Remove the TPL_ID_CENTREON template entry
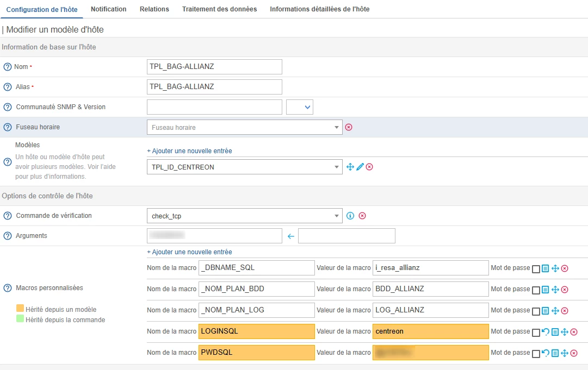This screenshot has height=370, width=588. [369, 167]
